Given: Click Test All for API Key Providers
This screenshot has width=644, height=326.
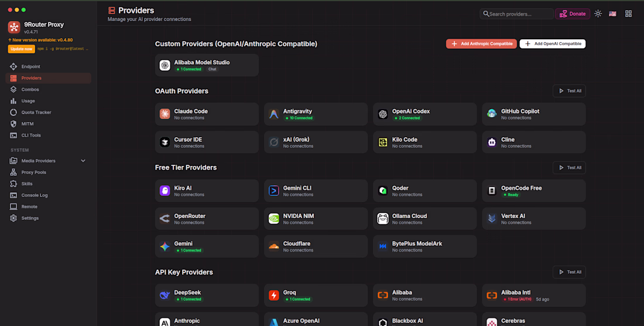Looking at the screenshot, I should 569,272.
